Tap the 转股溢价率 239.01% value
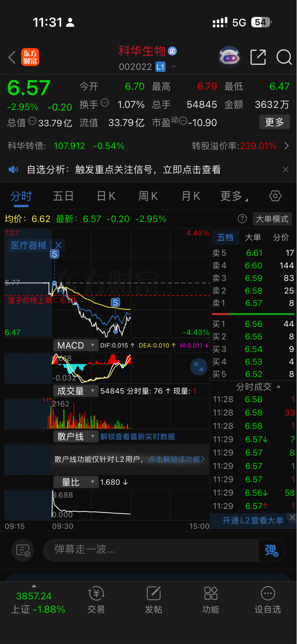This screenshot has height=644, width=297. click(258, 146)
